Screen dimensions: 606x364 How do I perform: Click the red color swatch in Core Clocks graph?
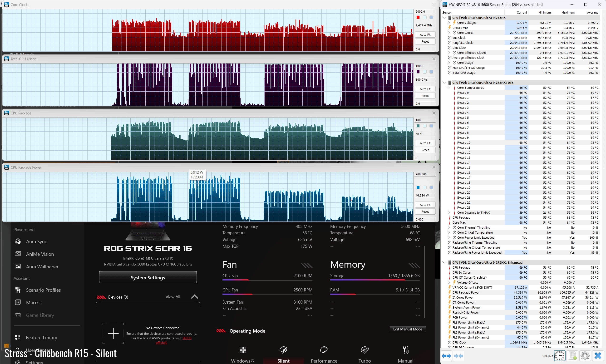[418, 17]
